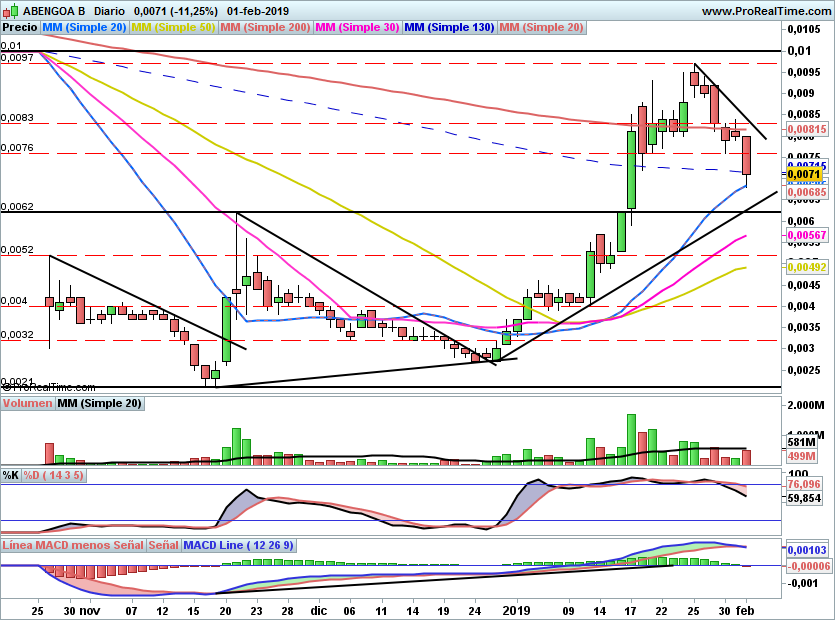Open the Precio panel label
The height and width of the screenshot is (620, 835).
coord(20,28)
